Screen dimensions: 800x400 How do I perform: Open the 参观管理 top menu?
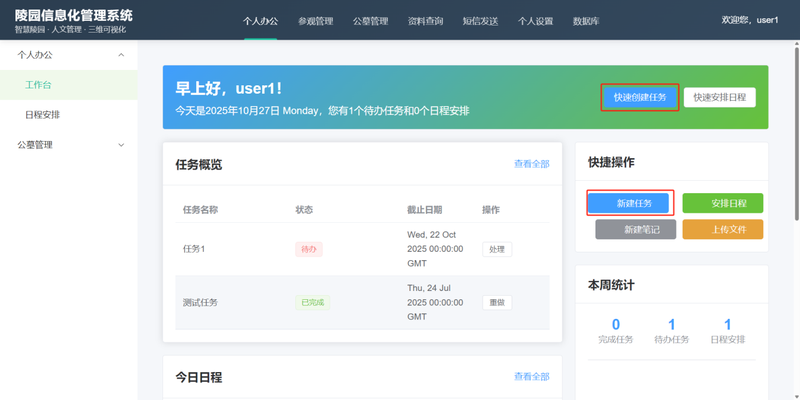click(x=315, y=21)
